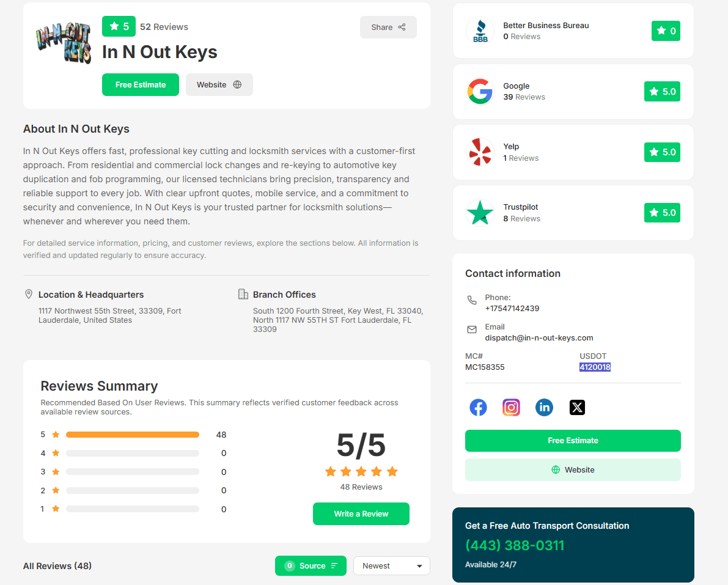
Task: Open the Source filter dropdown
Action: [311, 566]
